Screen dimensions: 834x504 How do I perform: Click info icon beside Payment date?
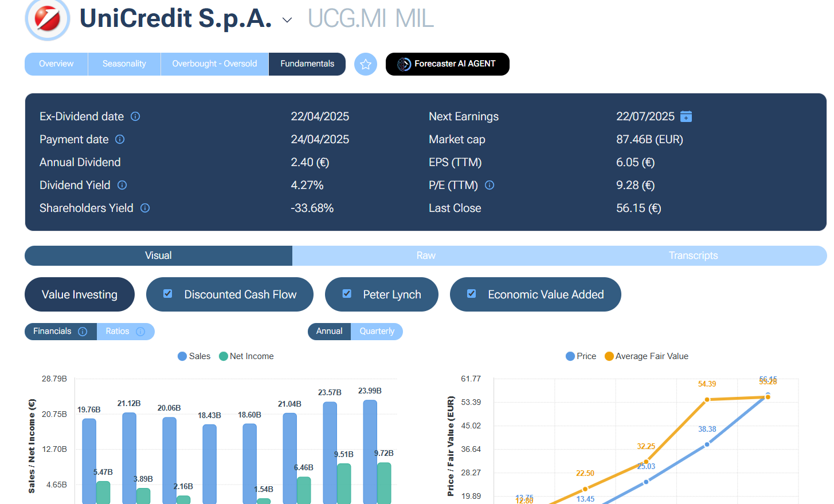[120, 139]
